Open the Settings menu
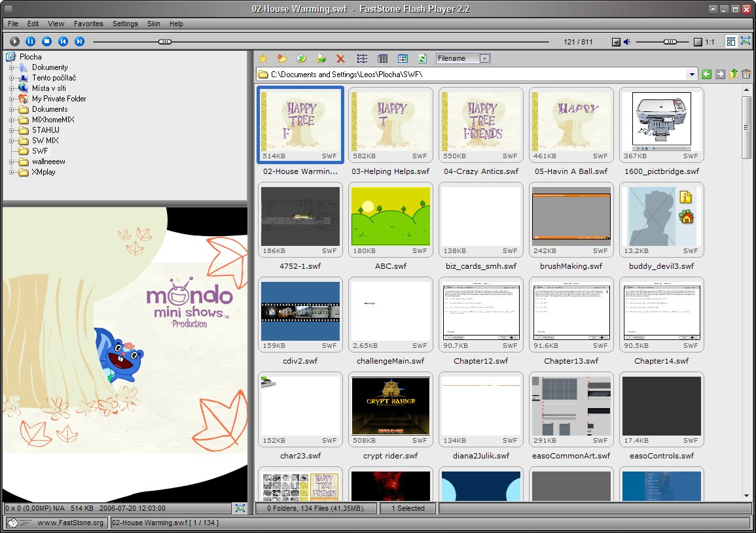The height and width of the screenshot is (533, 756). point(125,24)
